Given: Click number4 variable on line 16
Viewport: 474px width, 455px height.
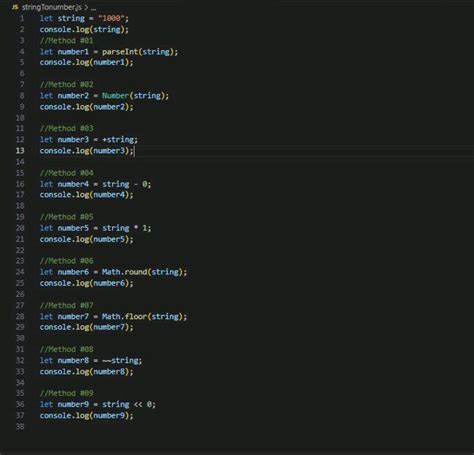Looking at the screenshot, I should click(73, 184).
